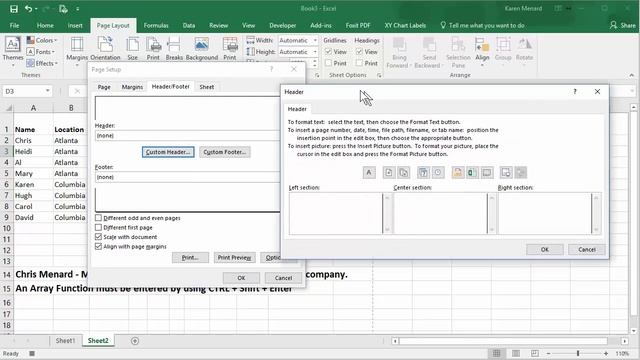Viewport: 640px width, 360px height.
Task: Click inside the Right section box
Action: pyautogui.click(x=544, y=213)
